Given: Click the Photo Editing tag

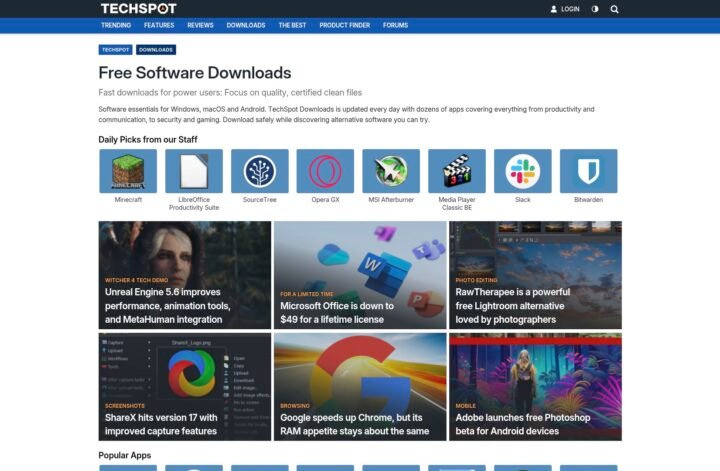Looking at the screenshot, I should click(x=476, y=280).
